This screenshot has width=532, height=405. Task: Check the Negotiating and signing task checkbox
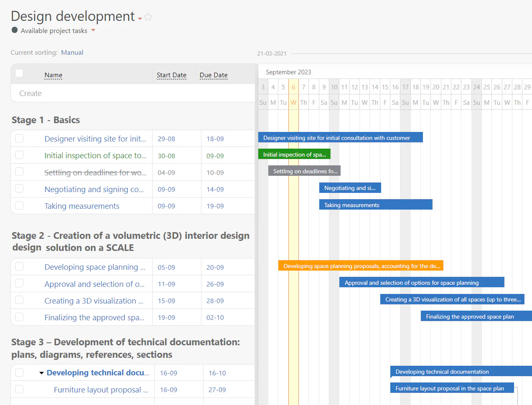[19, 188]
